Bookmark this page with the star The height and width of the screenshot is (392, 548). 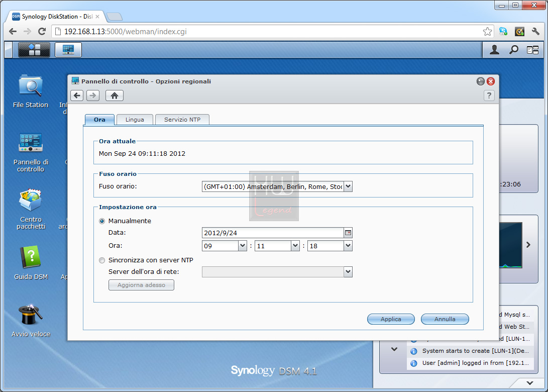(x=487, y=32)
